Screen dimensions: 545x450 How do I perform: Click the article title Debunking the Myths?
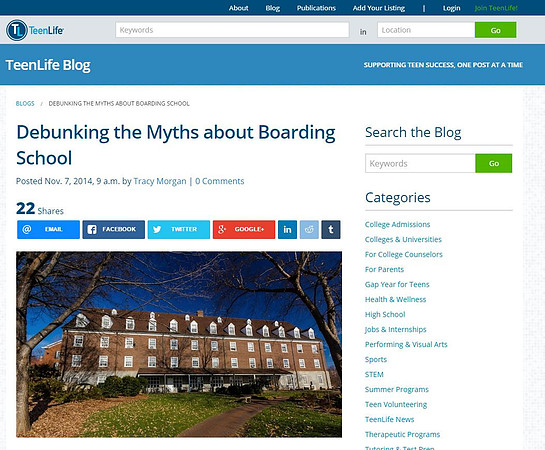[x=176, y=145]
